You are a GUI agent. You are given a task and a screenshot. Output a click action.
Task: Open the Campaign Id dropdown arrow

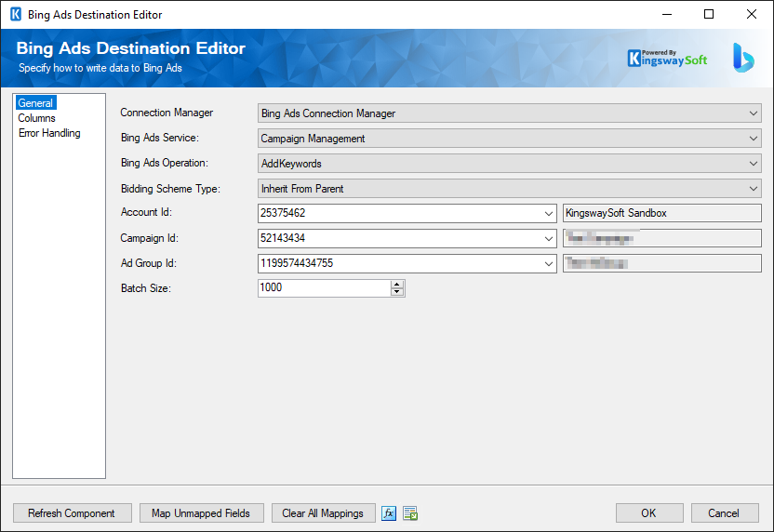tap(549, 238)
